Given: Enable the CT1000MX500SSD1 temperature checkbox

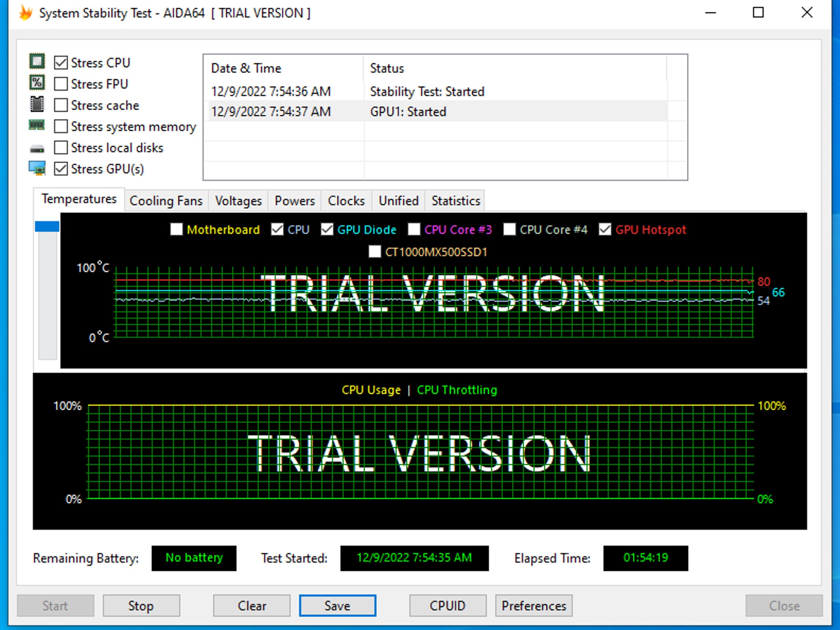Looking at the screenshot, I should point(374,251).
